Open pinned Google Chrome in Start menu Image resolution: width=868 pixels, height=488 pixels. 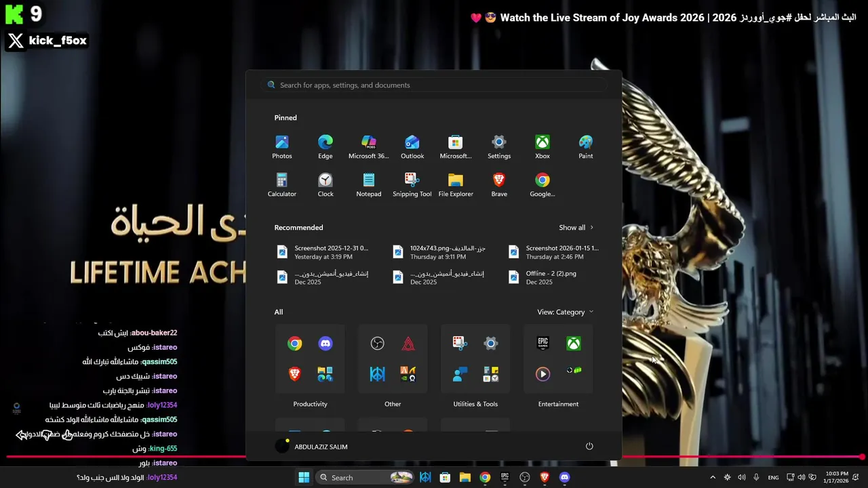(x=542, y=185)
